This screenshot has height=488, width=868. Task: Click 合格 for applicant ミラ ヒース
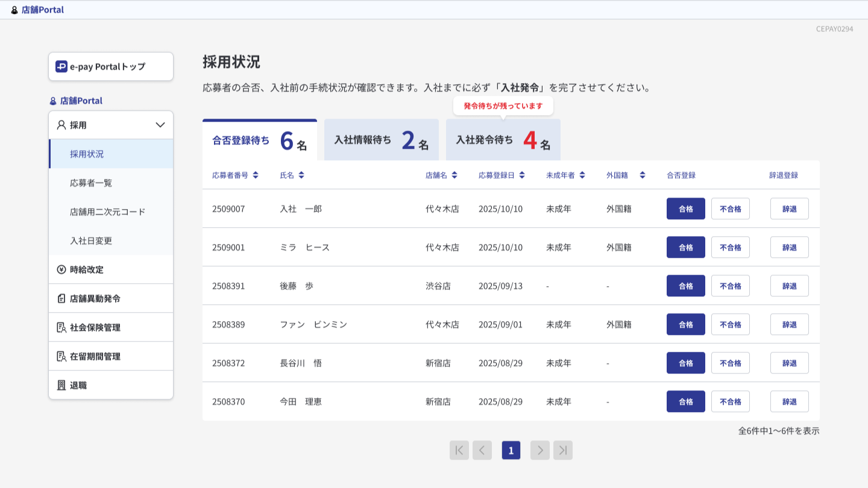[686, 247]
